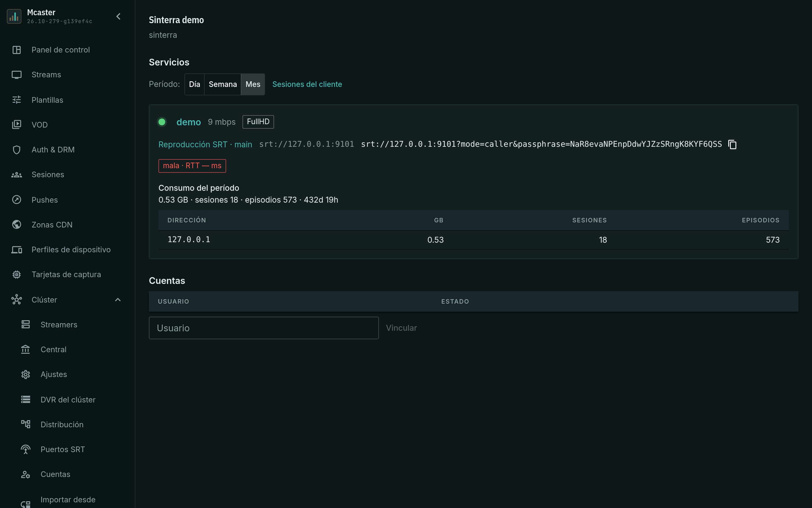Image resolution: width=812 pixels, height=508 pixels.
Task: Open the demo service link
Action: click(189, 122)
